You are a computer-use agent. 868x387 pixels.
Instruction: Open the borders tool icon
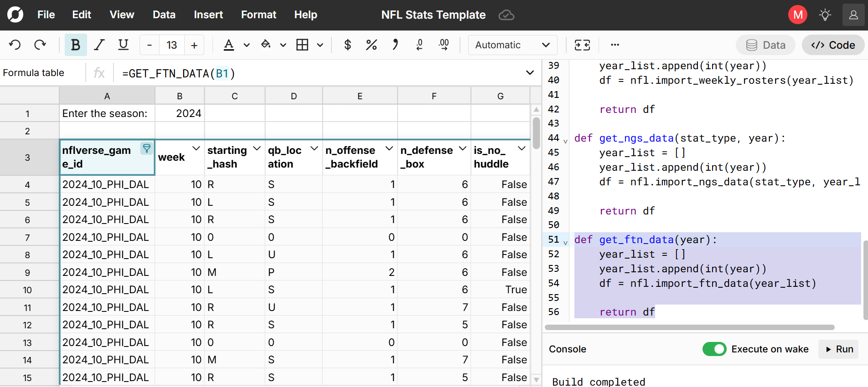(302, 45)
